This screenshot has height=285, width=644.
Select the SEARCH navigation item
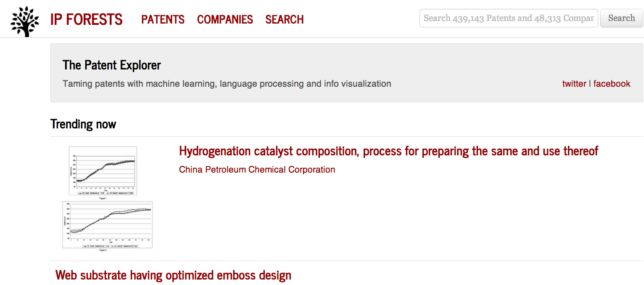pyautogui.click(x=285, y=19)
